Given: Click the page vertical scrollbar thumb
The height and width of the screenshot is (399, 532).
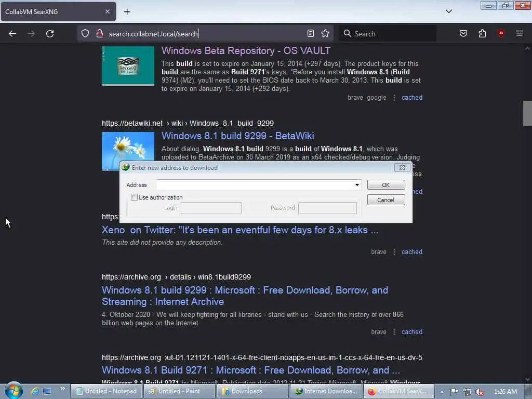Looking at the screenshot, I should click(527, 113).
